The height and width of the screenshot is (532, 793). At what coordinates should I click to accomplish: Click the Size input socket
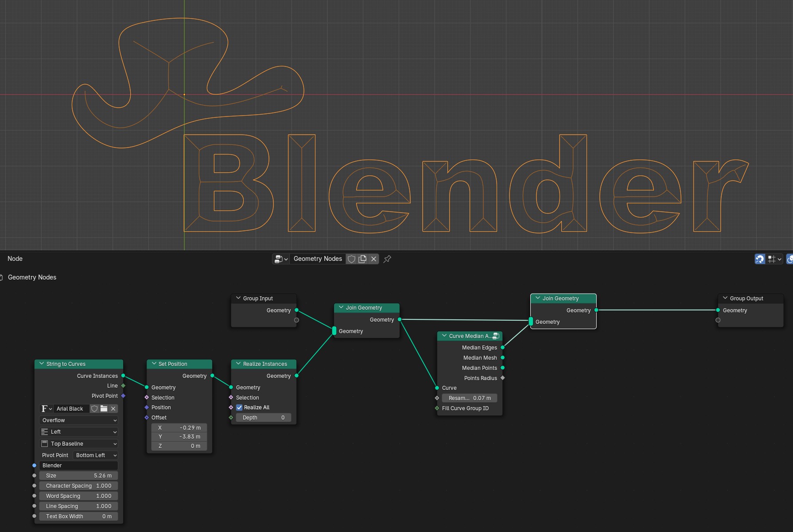(35, 476)
